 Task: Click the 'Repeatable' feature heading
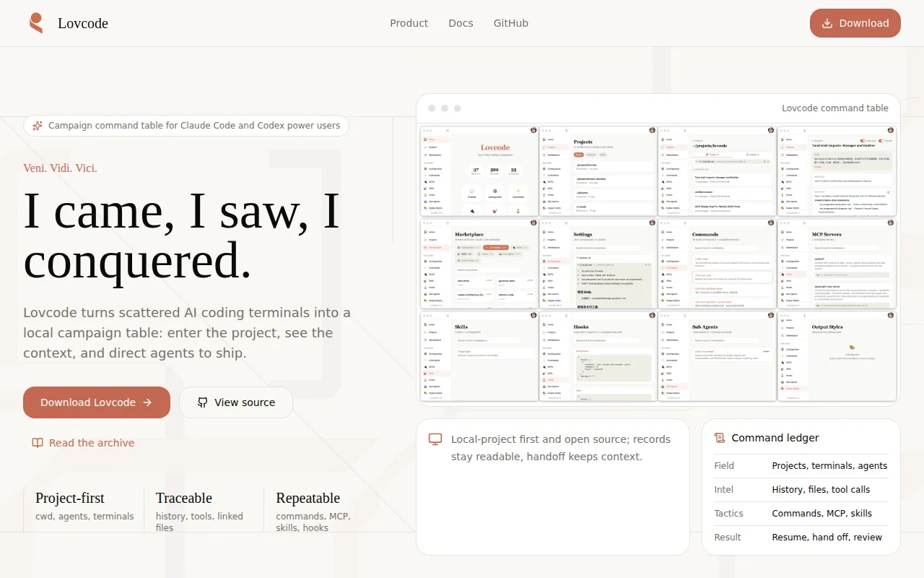[308, 498]
